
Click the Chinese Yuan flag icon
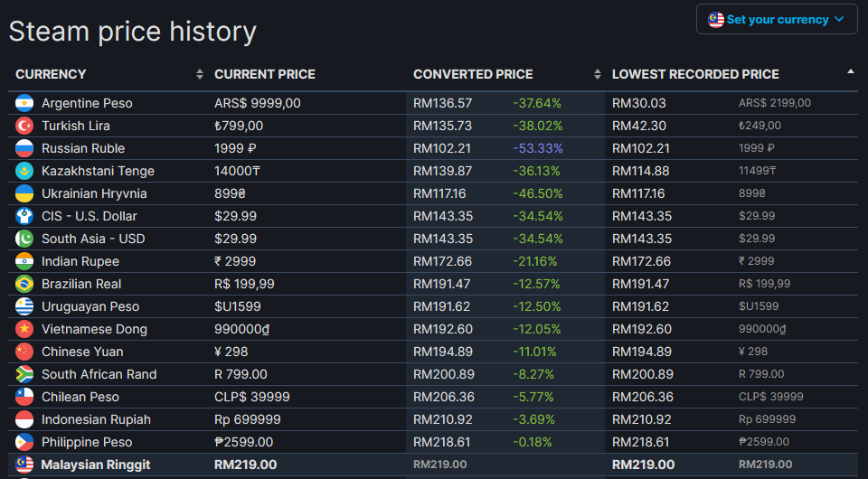[x=24, y=352]
